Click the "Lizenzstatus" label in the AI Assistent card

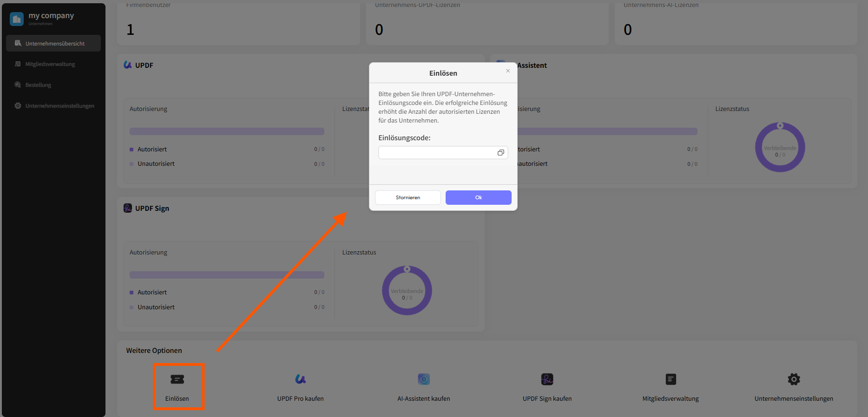[x=732, y=109]
